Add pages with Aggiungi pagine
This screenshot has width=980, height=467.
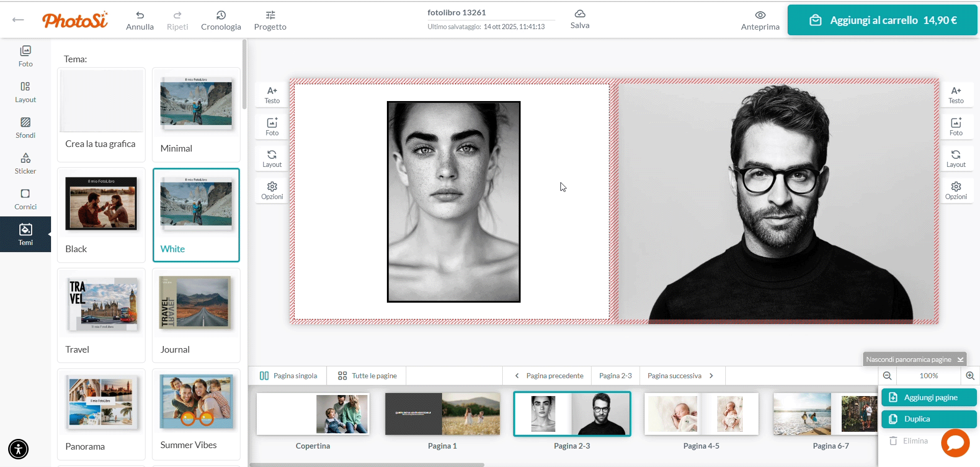(929, 398)
